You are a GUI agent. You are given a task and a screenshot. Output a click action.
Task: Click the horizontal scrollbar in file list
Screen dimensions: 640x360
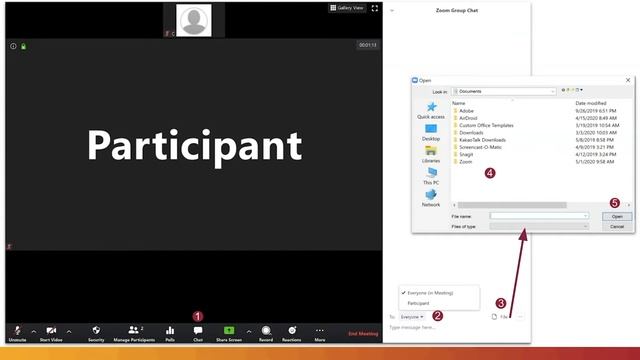point(512,205)
